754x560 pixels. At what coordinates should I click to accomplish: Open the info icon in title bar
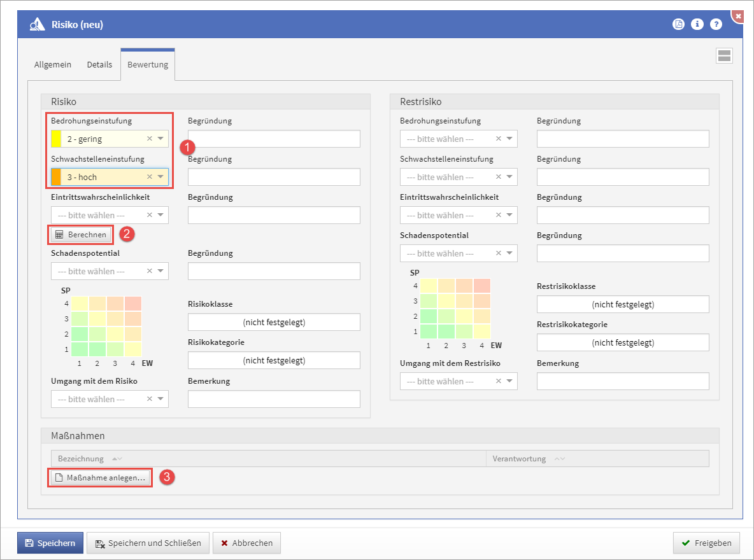pyautogui.click(x=697, y=24)
